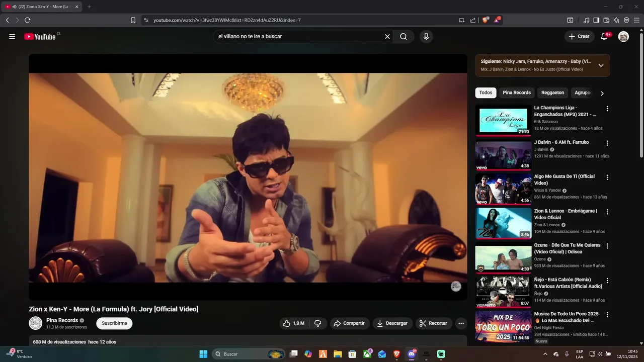This screenshot has width=644, height=362.
Task: Click the browser address bar URL
Action: 227,20
